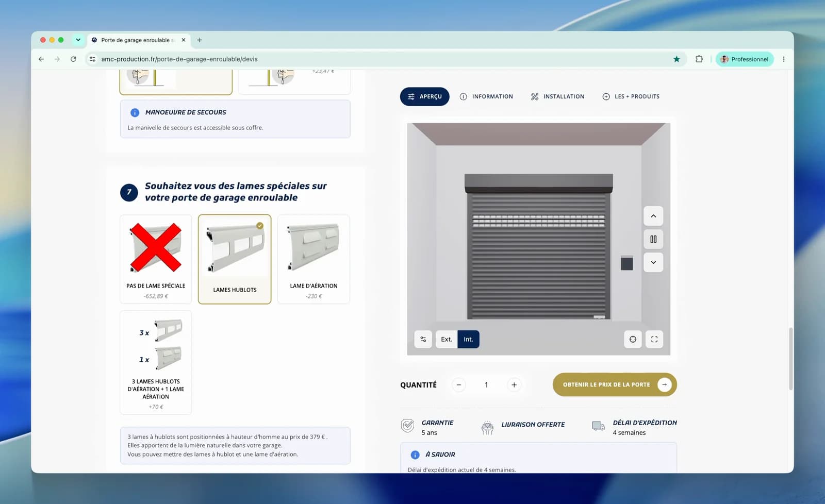
Task: Switch preview to exterior view 'Ext.'
Action: click(x=447, y=339)
